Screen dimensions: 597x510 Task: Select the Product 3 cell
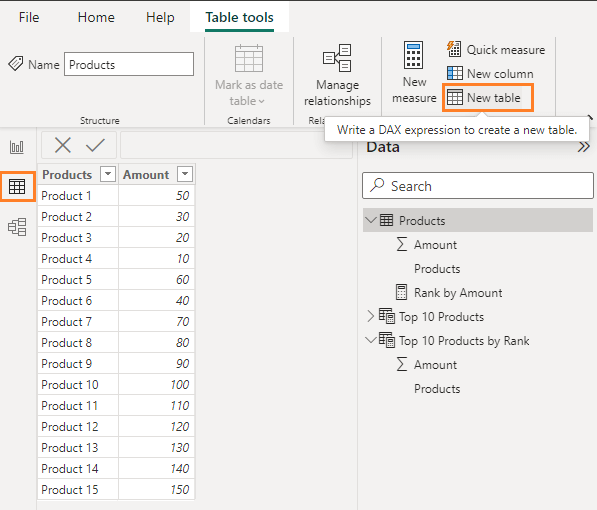pos(78,237)
